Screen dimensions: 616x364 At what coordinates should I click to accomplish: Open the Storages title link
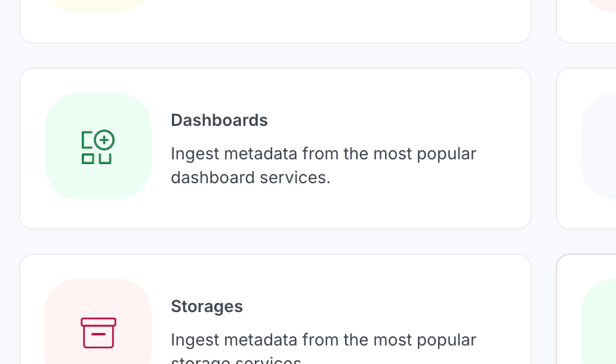click(x=207, y=306)
